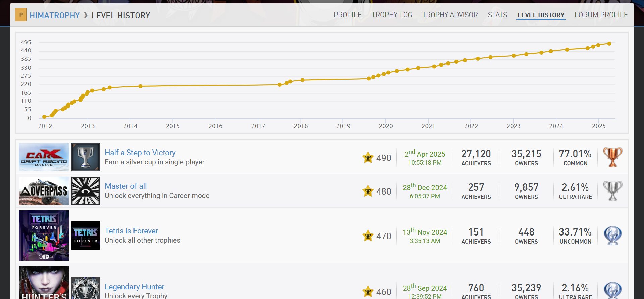This screenshot has width=644, height=299.
Task: Open the Half a Step to Victory trophy link
Action: (140, 153)
